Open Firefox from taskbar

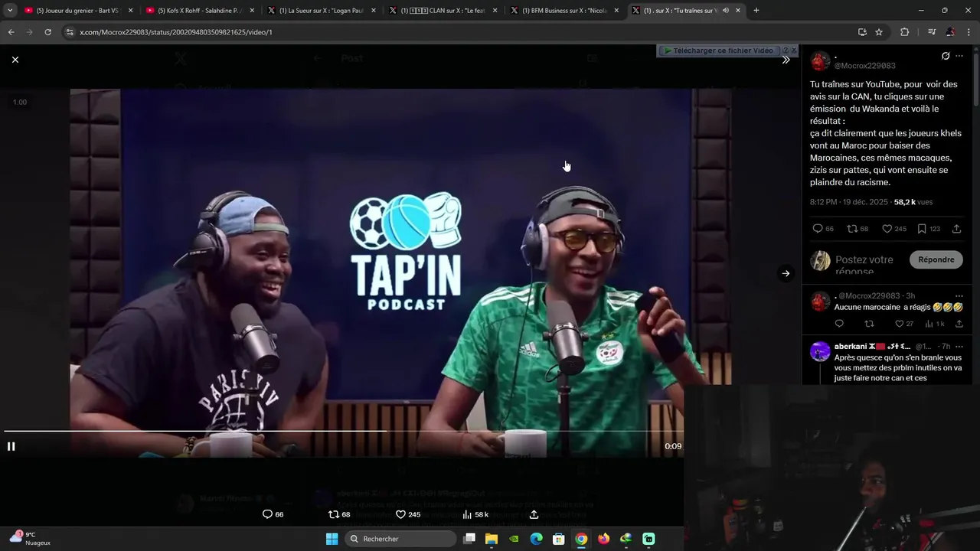603,539
